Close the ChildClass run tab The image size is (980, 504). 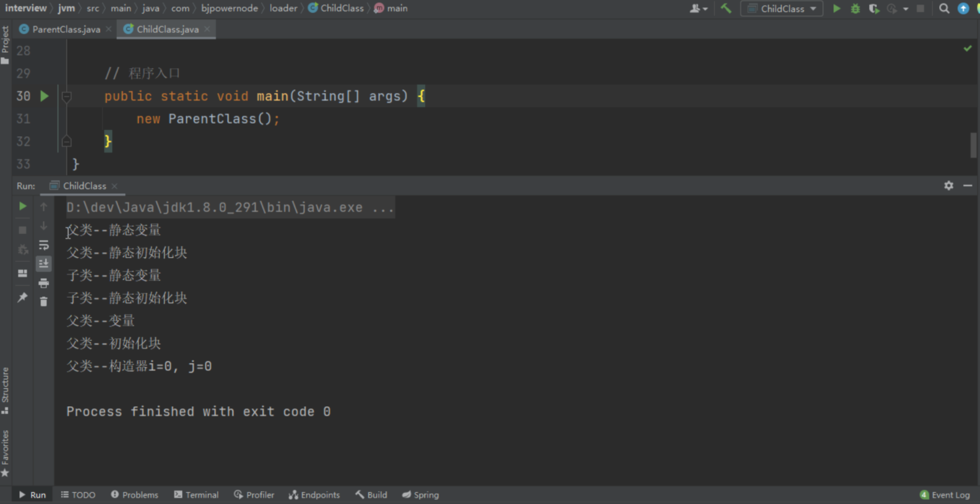pyautogui.click(x=114, y=186)
